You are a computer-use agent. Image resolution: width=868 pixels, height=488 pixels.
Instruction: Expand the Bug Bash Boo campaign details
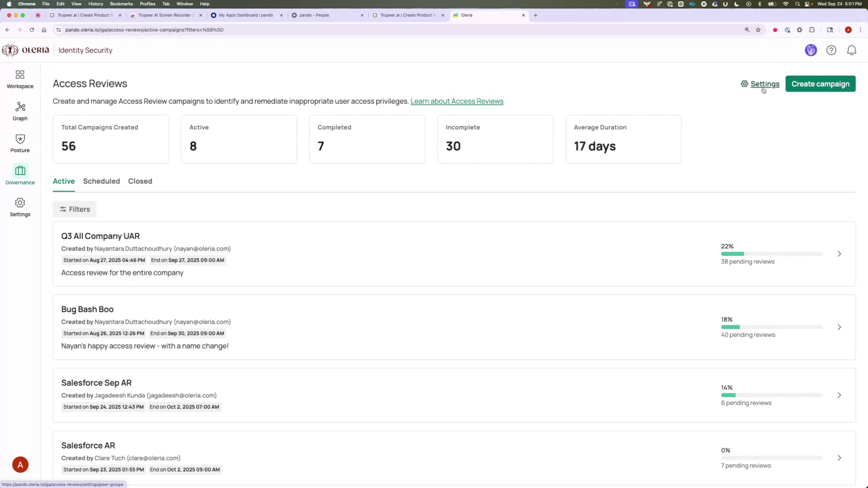click(x=840, y=327)
